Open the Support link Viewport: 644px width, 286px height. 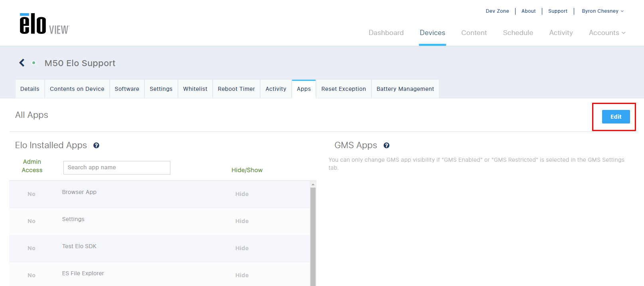tap(557, 11)
